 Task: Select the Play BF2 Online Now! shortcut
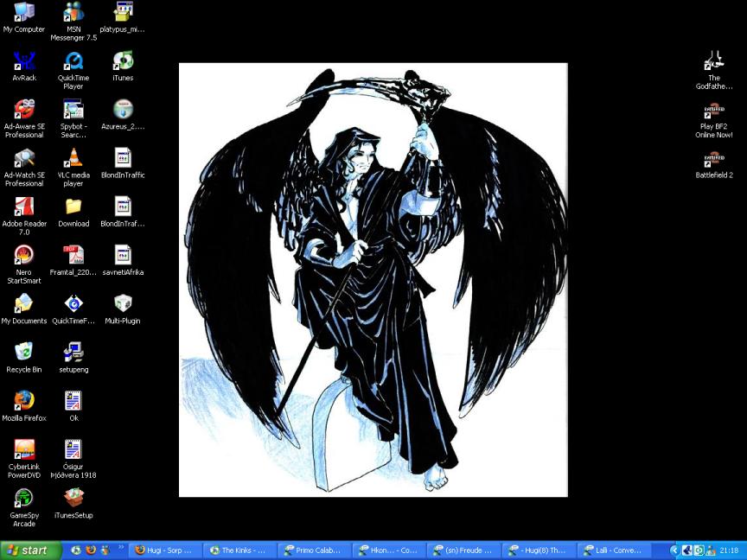click(x=713, y=119)
